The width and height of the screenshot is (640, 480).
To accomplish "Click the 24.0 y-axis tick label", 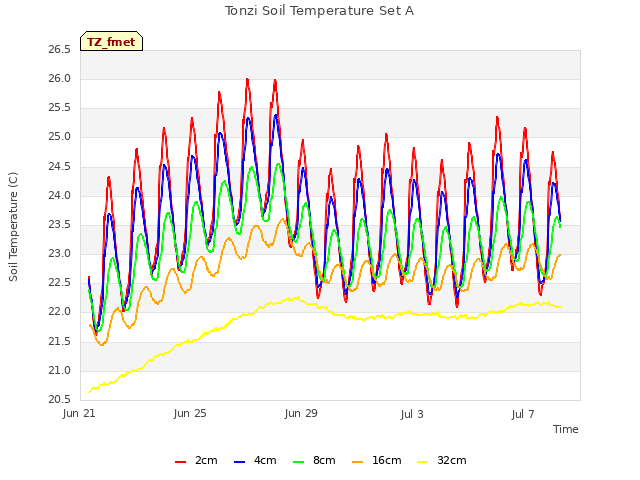I will [x=60, y=196].
